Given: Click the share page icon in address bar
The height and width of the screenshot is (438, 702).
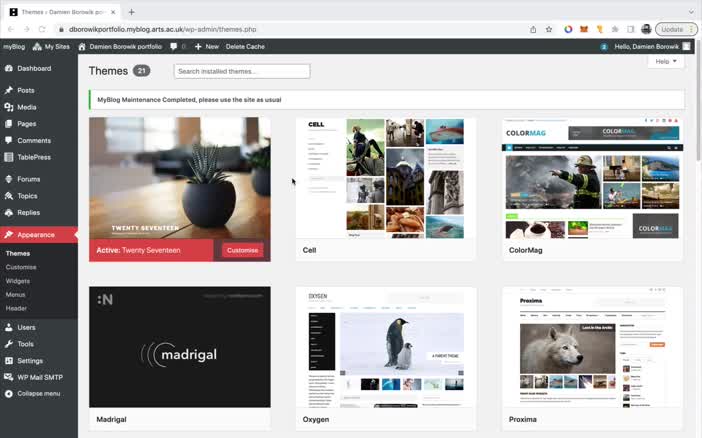Looking at the screenshot, I should pos(533,29).
